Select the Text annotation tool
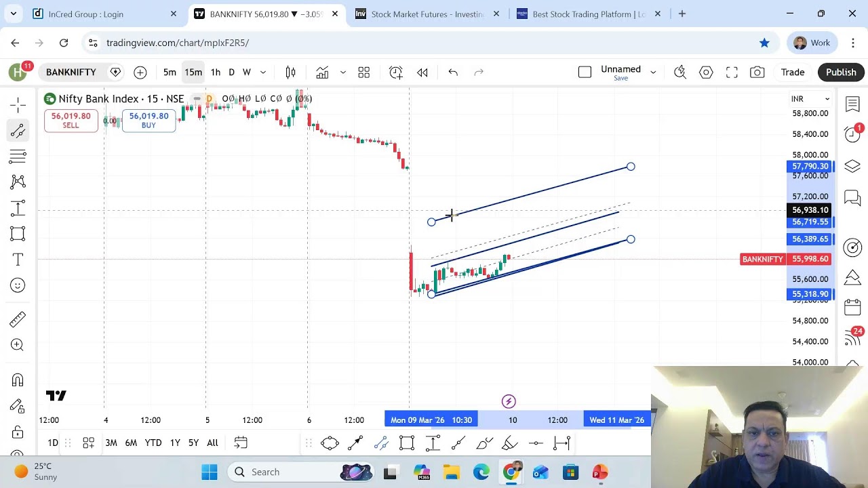The width and height of the screenshot is (868, 488). coord(18,260)
